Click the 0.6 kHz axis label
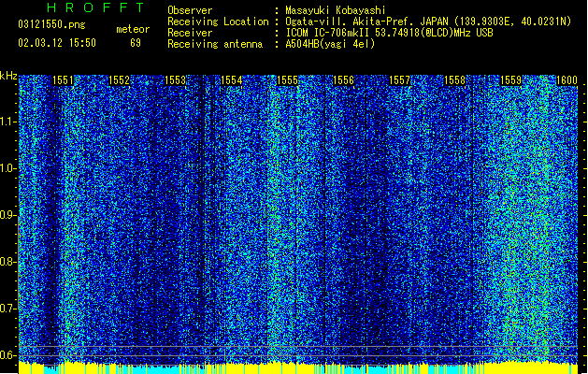 click(x=8, y=355)
